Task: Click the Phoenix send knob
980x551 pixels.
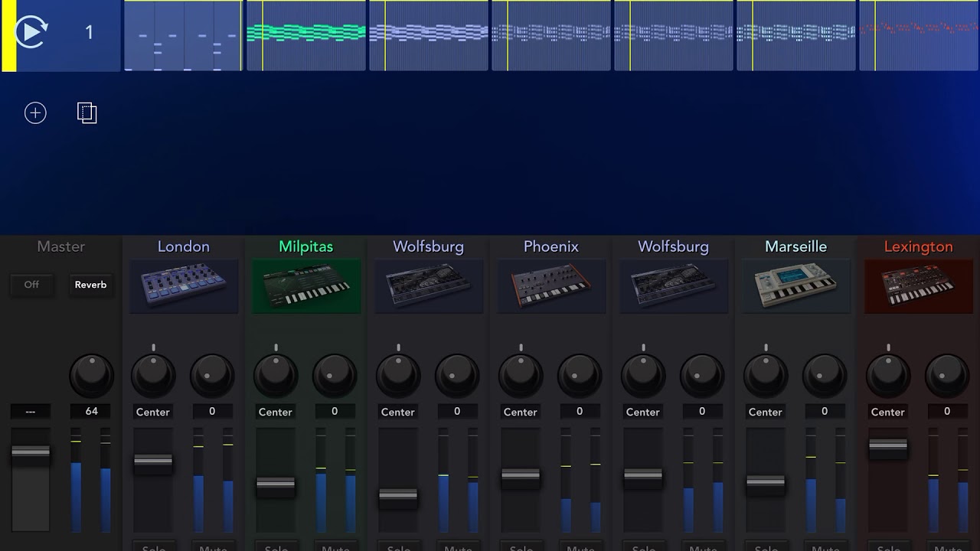Action: 580,376
